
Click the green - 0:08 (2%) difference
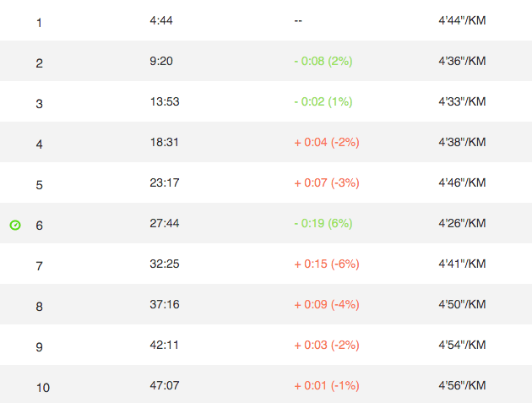tap(323, 61)
